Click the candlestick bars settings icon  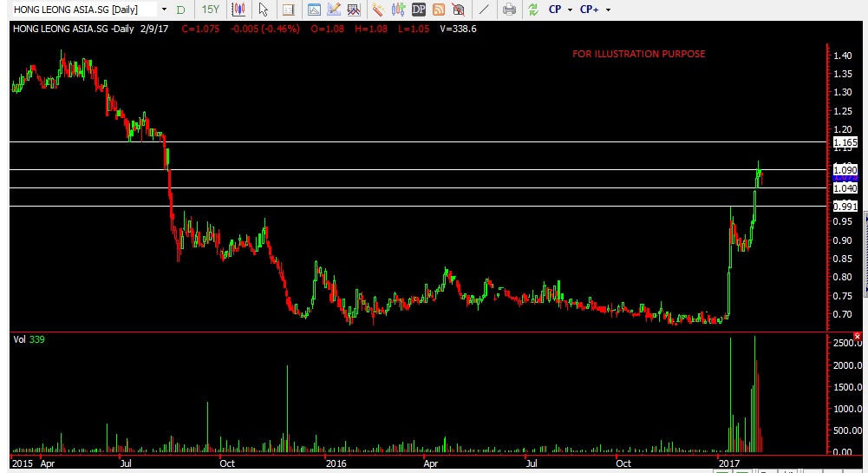point(399,10)
